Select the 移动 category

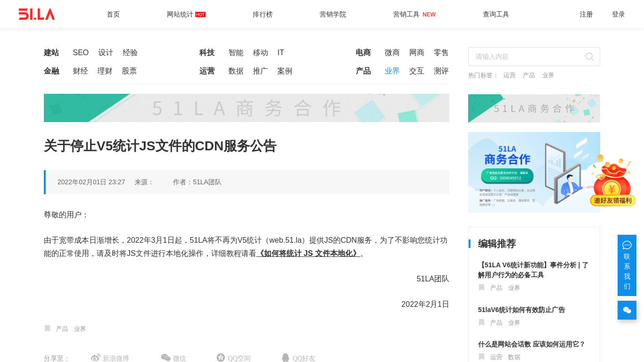[x=260, y=53]
